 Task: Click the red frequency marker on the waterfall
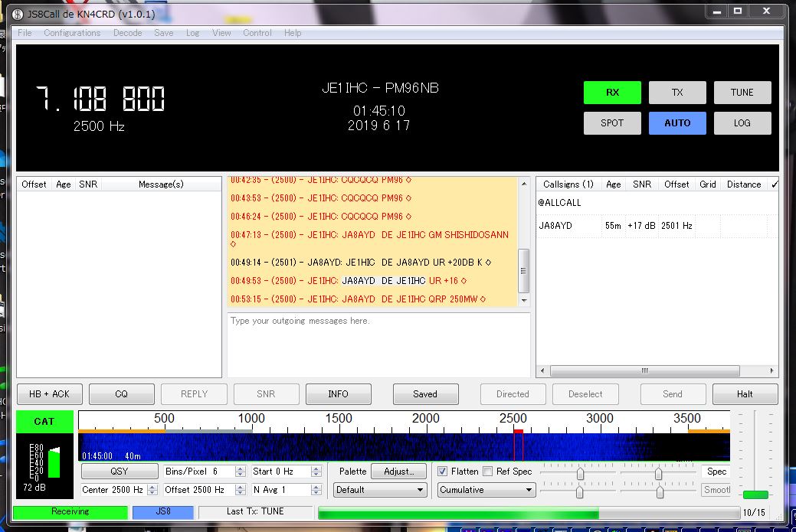(x=518, y=436)
